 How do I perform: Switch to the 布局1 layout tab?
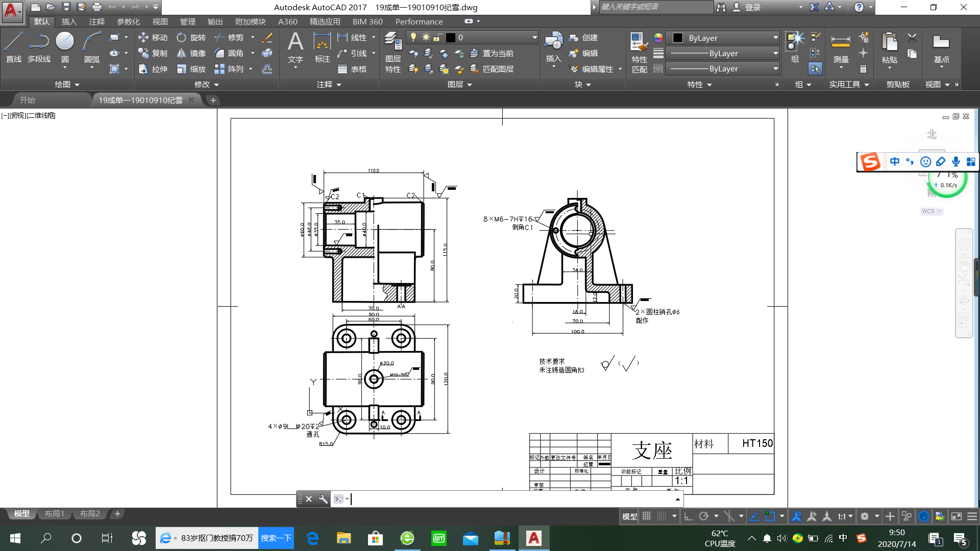(x=54, y=514)
